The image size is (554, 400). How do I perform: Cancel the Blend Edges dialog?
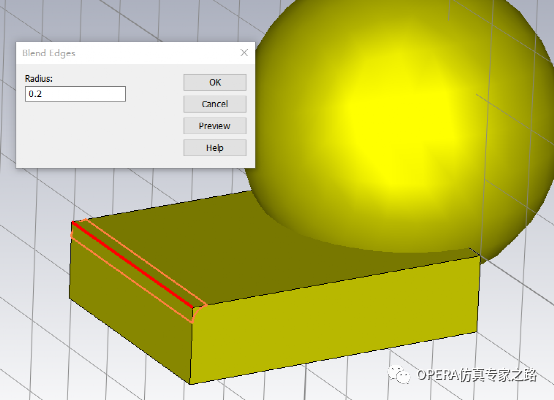pos(215,104)
